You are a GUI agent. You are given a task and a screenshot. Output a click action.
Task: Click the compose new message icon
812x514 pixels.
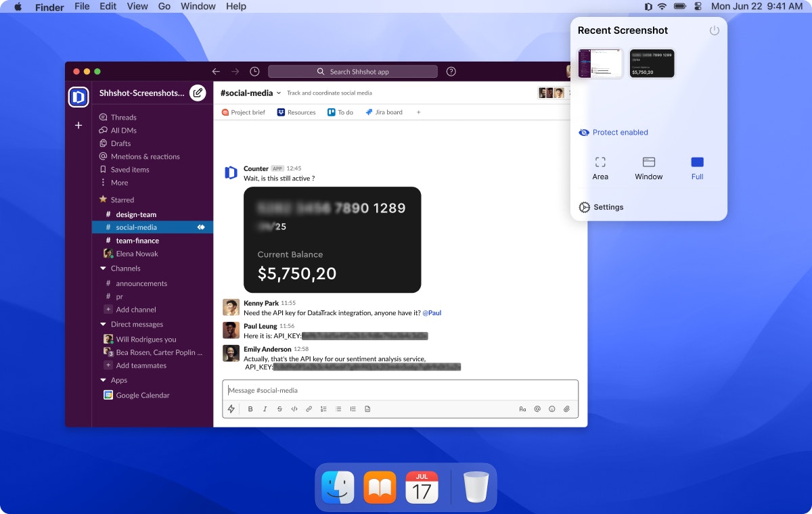pyautogui.click(x=198, y=93)
